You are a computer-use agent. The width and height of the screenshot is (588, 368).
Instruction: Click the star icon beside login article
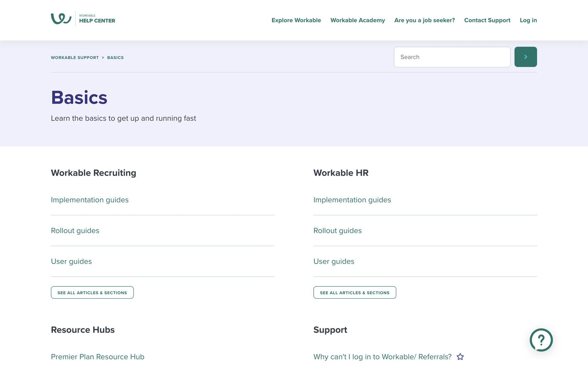pyautogui.click(x=460, y=357)
